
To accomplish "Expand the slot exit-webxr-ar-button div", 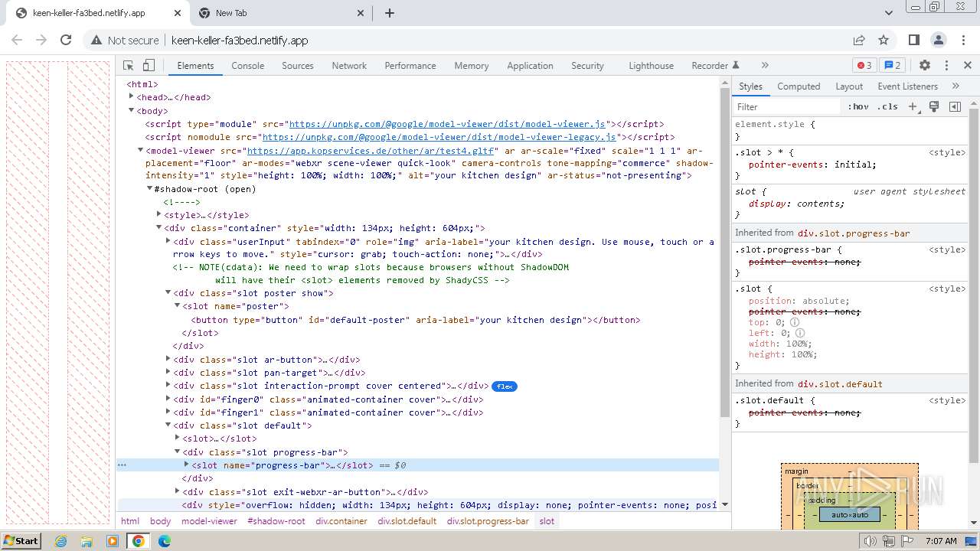I will click(178, 491).
